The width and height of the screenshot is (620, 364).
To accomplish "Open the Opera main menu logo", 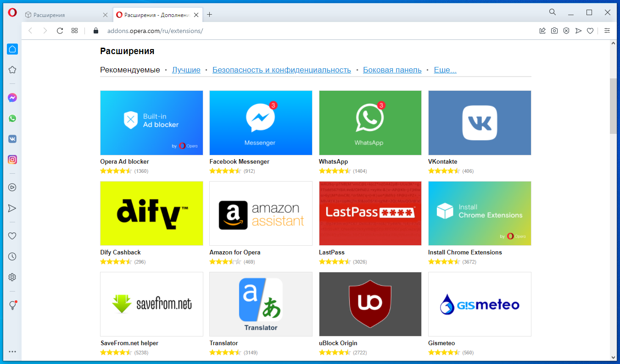I will point(12,12).
